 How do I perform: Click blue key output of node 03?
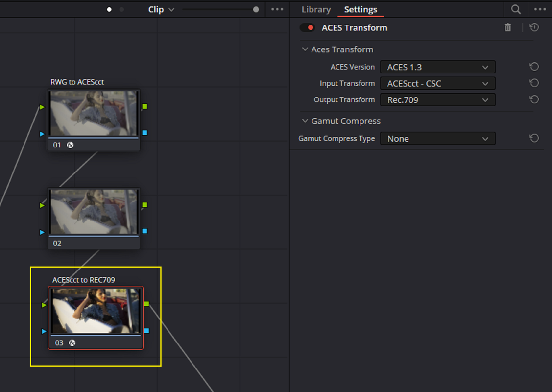click(147, 331)
